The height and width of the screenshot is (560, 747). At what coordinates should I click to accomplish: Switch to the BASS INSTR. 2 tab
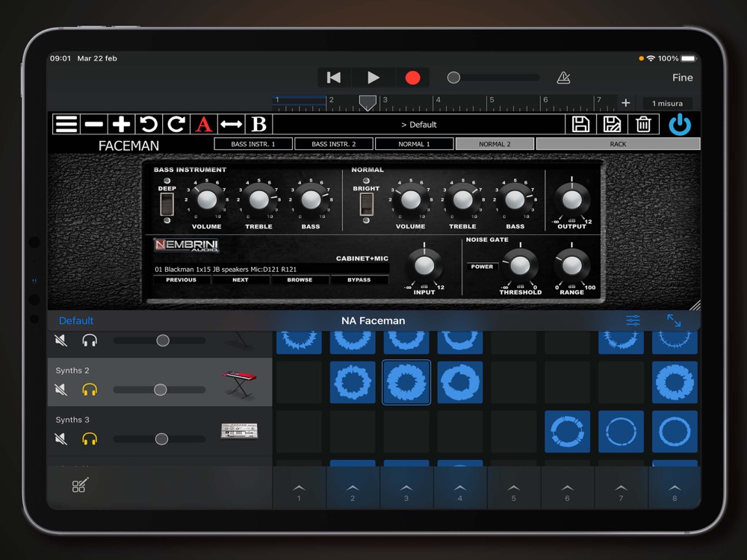click(x=333, y=144)
